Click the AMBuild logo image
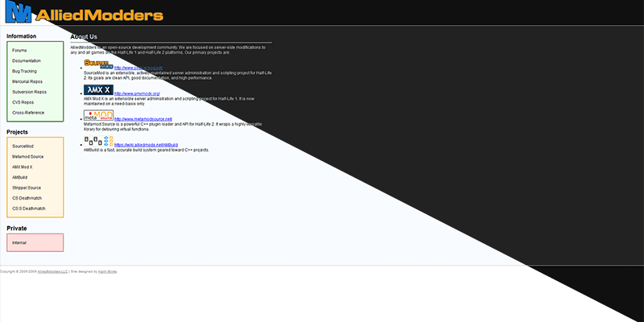The width and height of the screenshot is (644, 322). click(98, 142)
